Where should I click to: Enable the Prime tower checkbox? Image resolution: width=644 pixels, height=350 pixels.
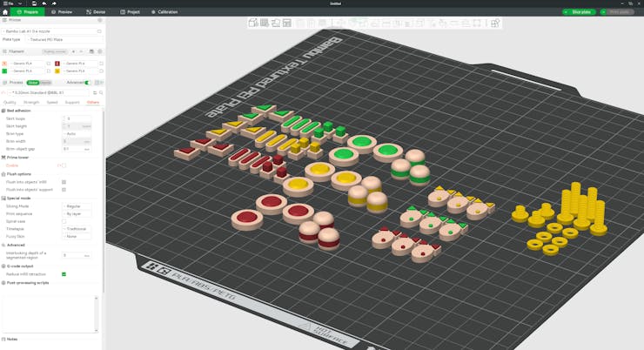64,165
